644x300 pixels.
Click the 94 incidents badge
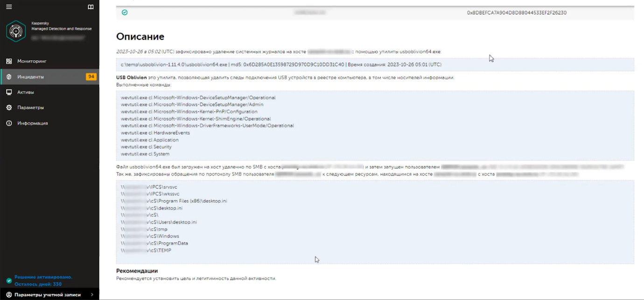[x=91, y=77]
